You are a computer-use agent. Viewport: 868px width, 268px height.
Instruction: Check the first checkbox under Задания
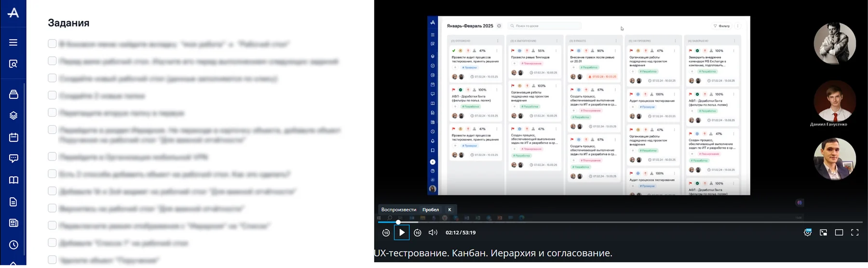pyautogui.click(x=52, y=44)
